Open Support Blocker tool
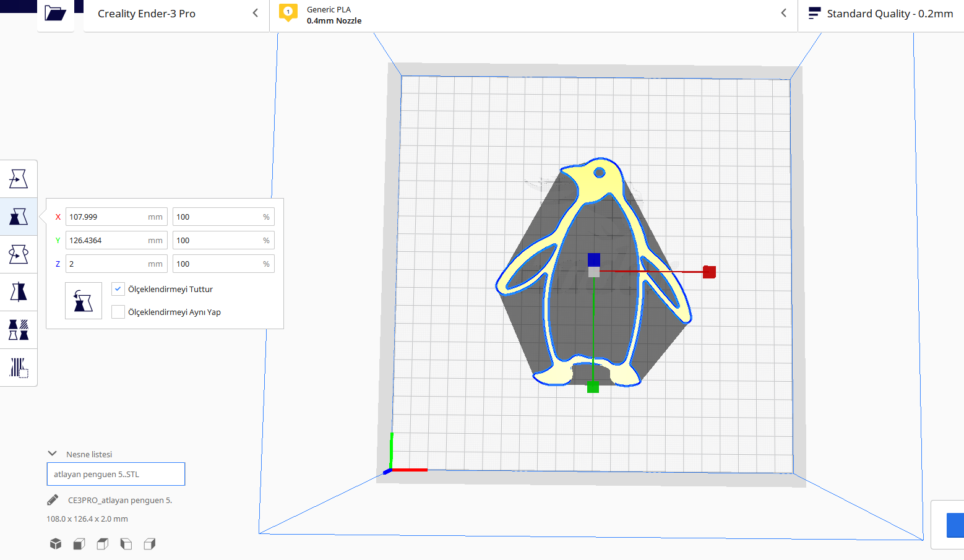Screen dimensions: 964x560 (x=19, y=368)
